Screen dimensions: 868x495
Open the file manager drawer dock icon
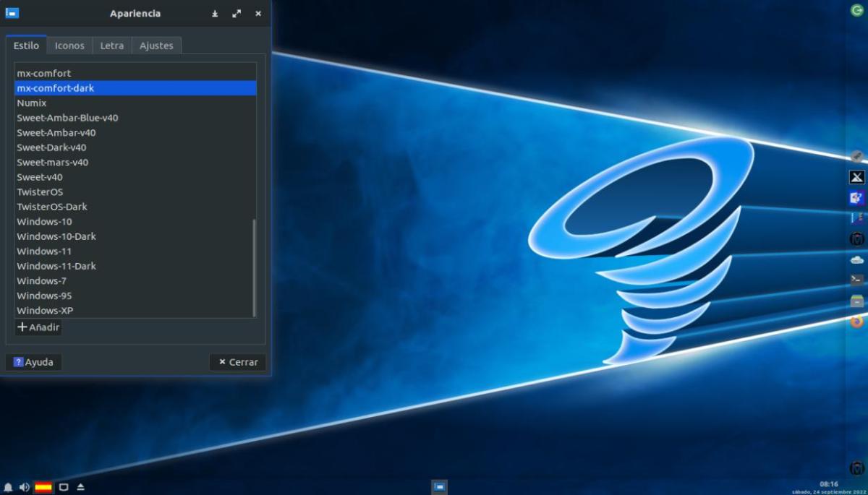857,301
